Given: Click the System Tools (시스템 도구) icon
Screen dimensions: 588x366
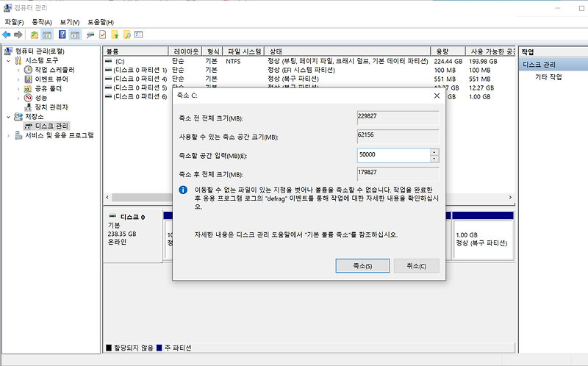Looking at the screenshot, I should pyautogui.click(x=18, y=60).
